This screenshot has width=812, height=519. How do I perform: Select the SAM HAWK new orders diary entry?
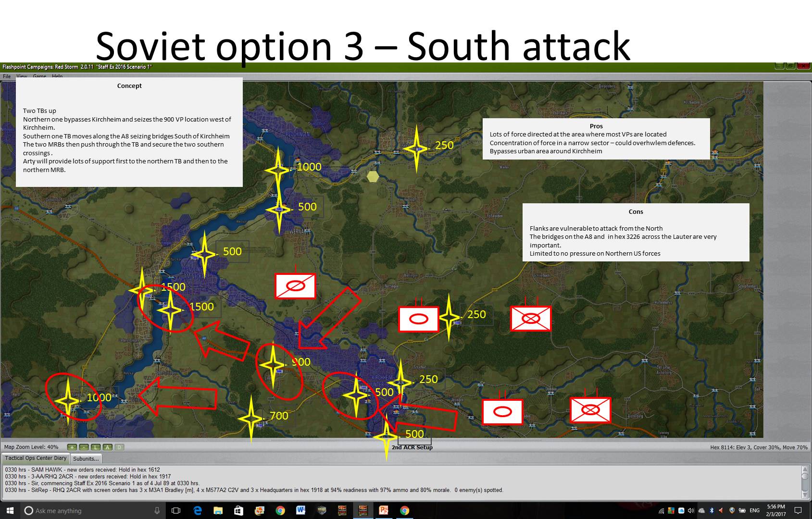coord(82,470)
